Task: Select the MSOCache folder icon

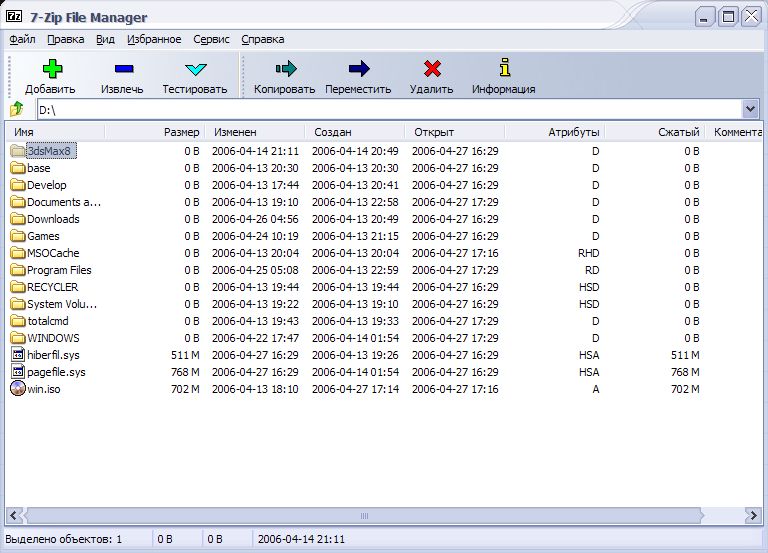Action: 18,253
